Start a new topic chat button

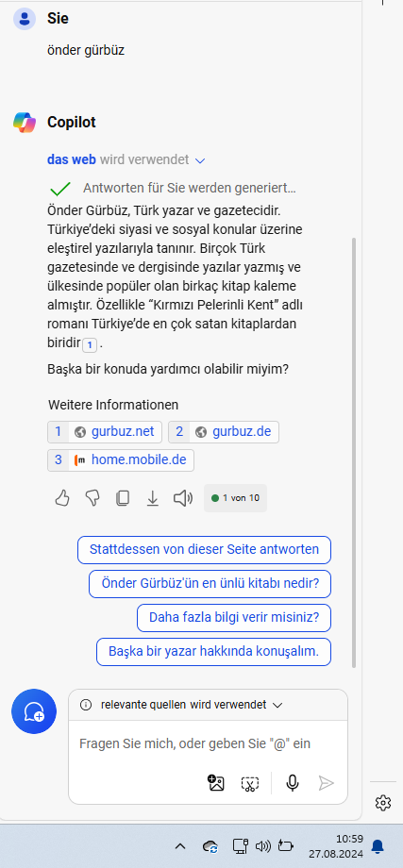click(x=34, y=712)
